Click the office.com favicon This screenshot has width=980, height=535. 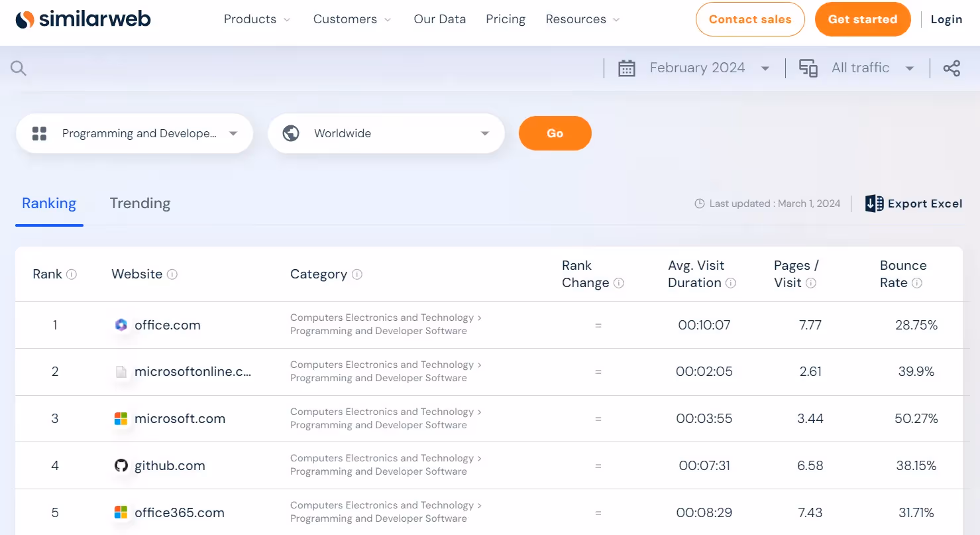(121, 325)
